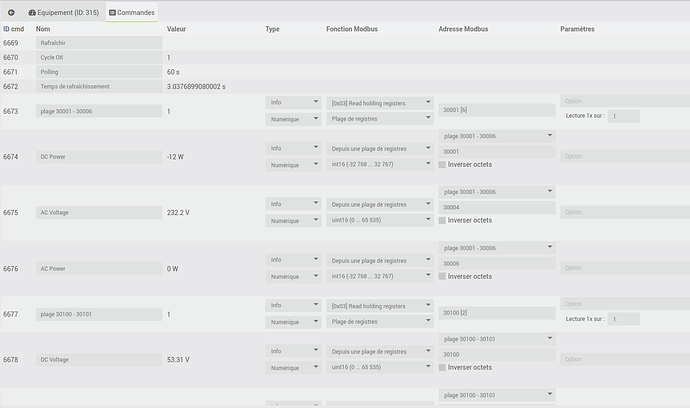The width and height of the screenshot is (690, 408).
Task: Open Depuis une plage dropdown for DC Voltage
Action: tap(380, 351)
